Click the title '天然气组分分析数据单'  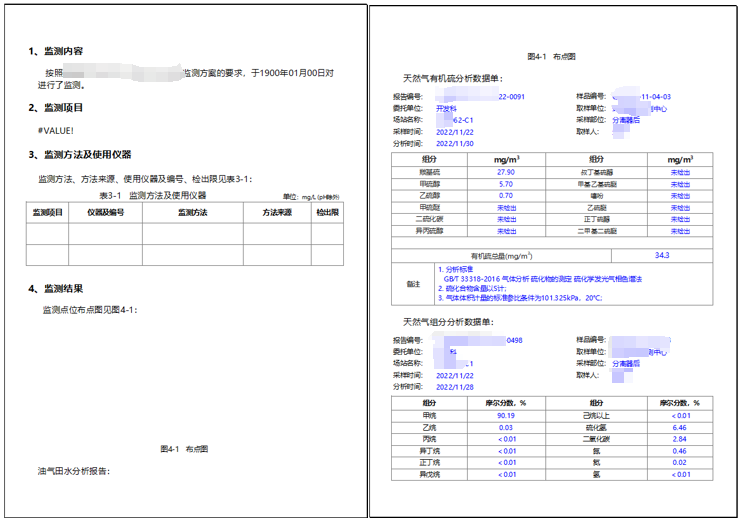click(450, 322)
